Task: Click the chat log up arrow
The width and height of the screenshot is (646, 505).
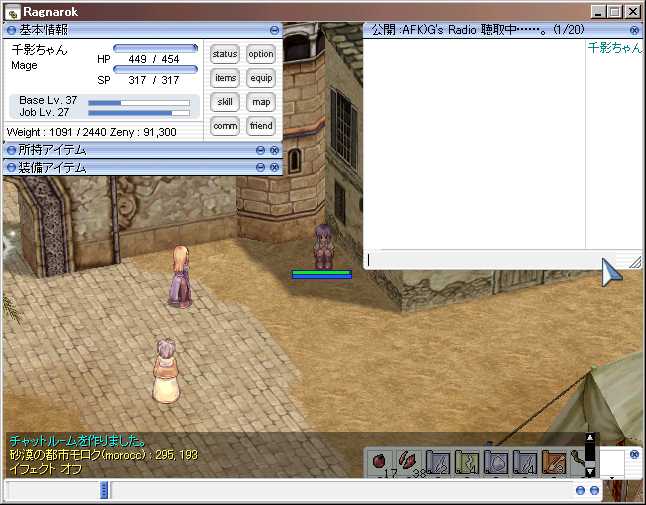Action: 590,438
